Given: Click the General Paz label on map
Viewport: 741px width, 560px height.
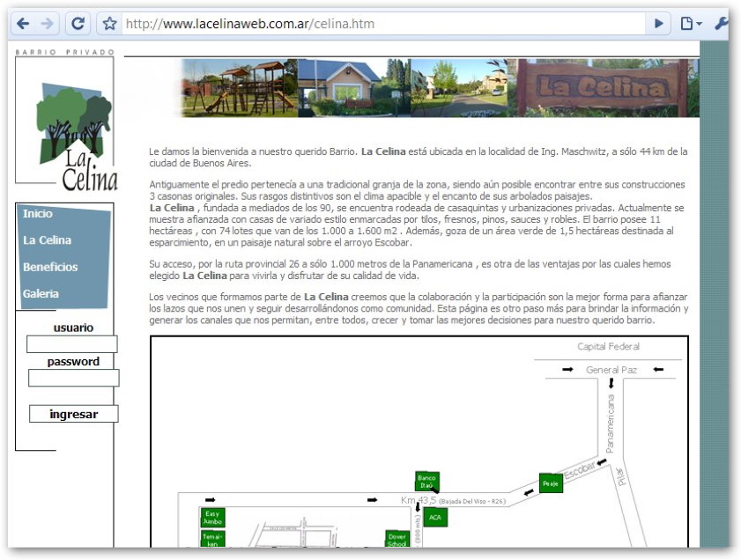Looking at the screenshot, I should pos(611,370).
